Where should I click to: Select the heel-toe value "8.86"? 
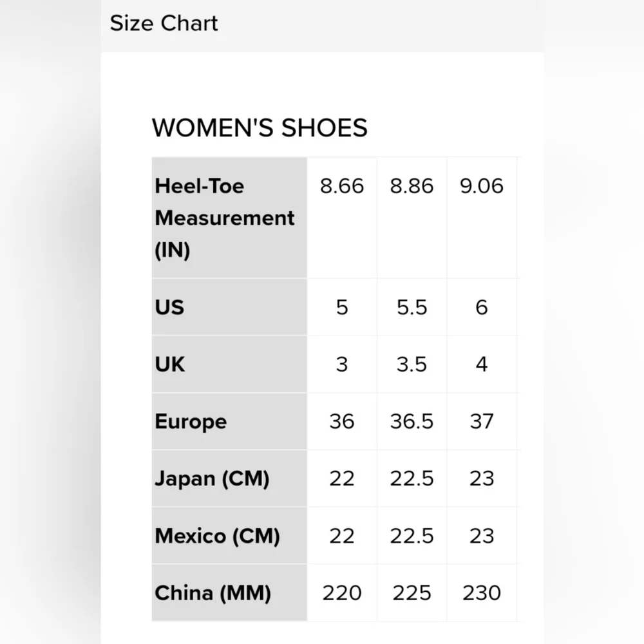(412, 186)
